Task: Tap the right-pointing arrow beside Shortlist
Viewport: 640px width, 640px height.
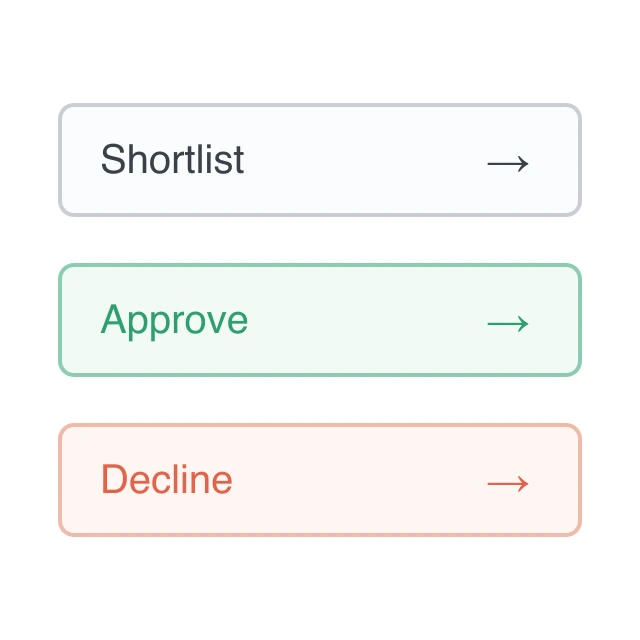Action: click(508, 164)
